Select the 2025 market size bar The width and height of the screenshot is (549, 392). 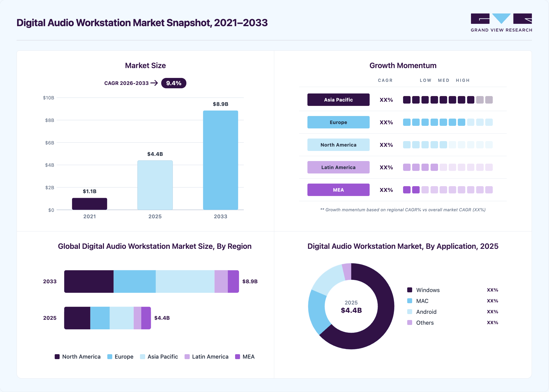tap(155, 185)
